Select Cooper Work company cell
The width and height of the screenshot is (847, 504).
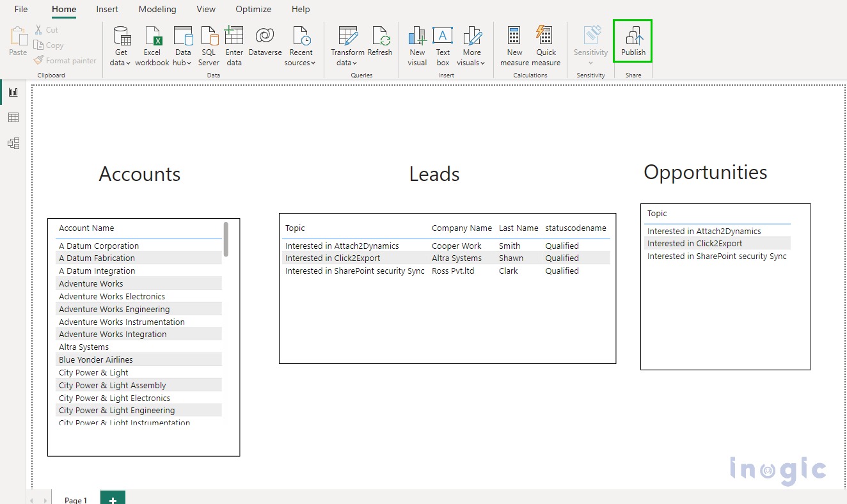click(457, 246)
